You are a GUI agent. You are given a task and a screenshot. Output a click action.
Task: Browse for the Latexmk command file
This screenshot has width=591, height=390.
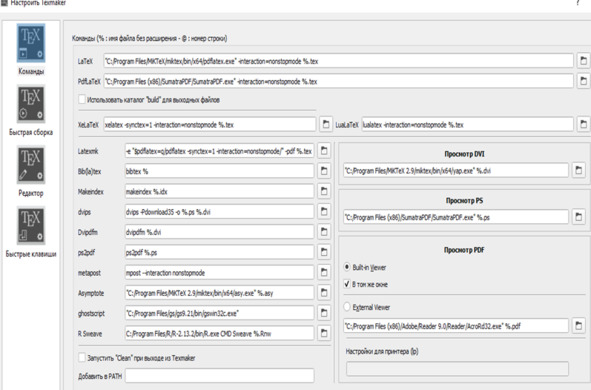[324, 151]
